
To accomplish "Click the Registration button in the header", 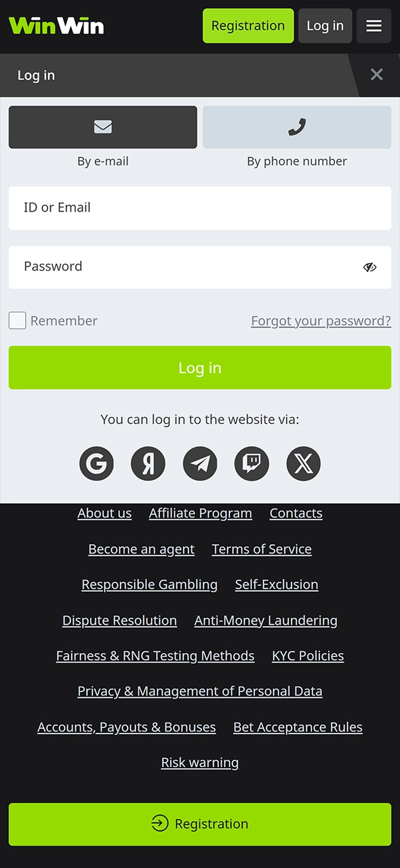I will pyautogui.click(x=248, y=26).
